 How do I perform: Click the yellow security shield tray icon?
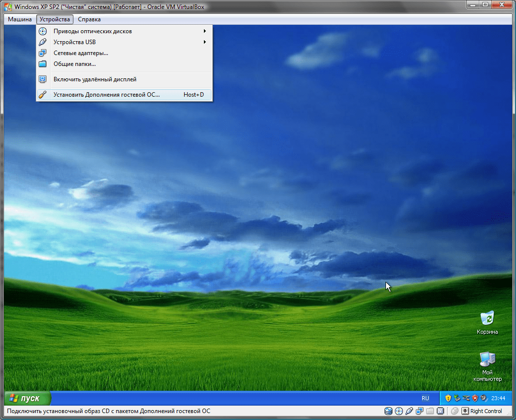[448, 398]
